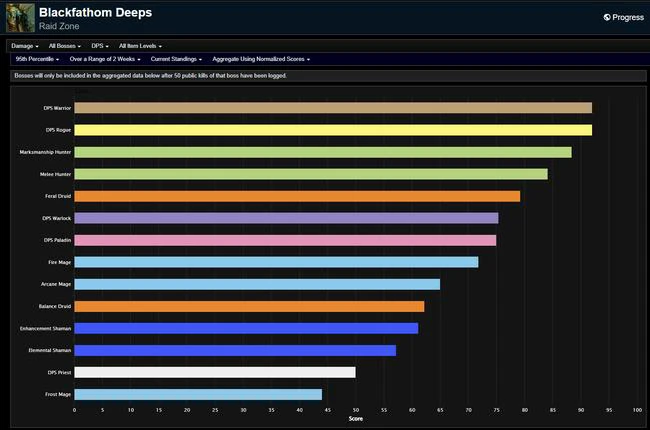
Task: Open the DPS metric dropdown
Action: click(100, 46)
